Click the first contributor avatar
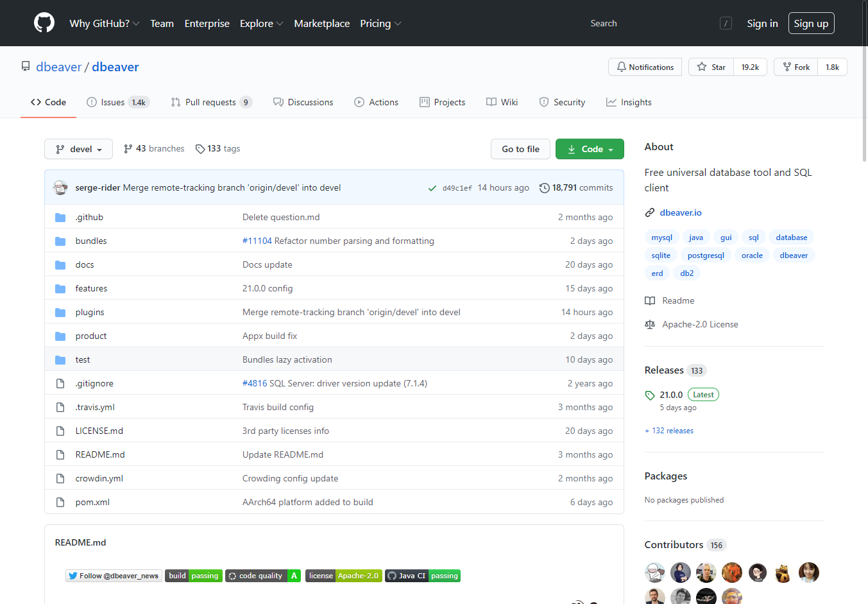This screenshot has width=868, height=604. 655,573
